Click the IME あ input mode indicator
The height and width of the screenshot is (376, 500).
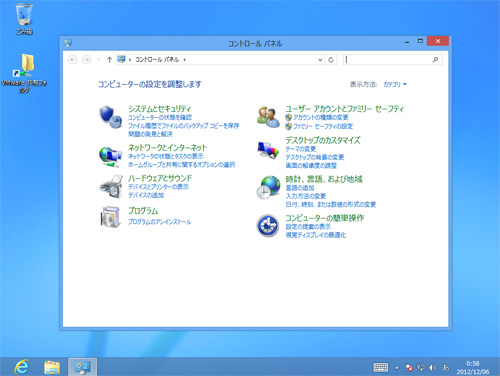(x=445, y=368)
